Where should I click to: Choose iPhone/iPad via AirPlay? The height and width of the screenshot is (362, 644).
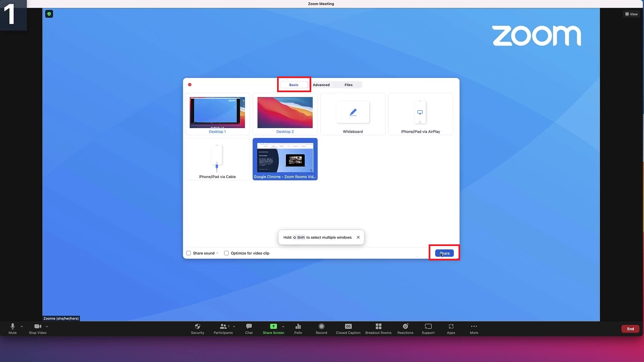coord(420,114)
